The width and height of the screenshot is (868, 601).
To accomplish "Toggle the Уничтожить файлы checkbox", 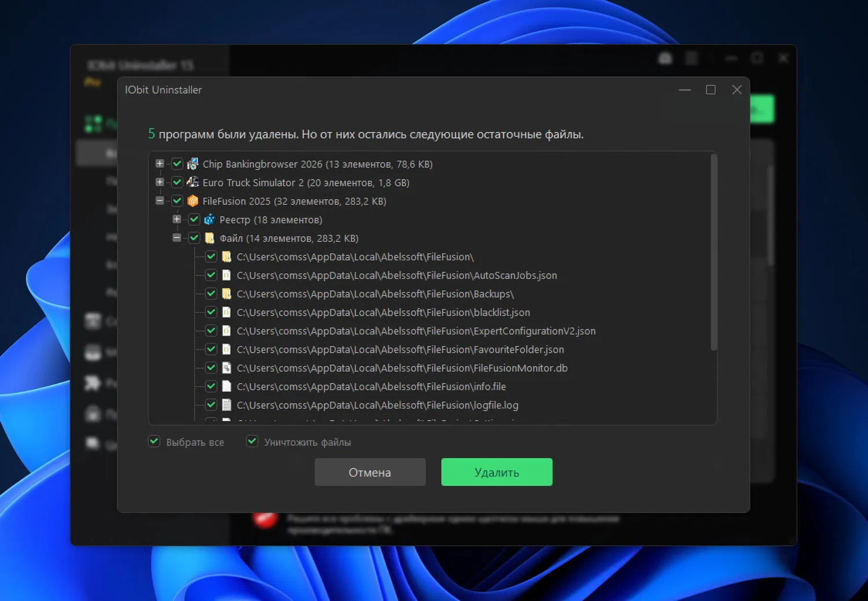I will pos(252,442).
